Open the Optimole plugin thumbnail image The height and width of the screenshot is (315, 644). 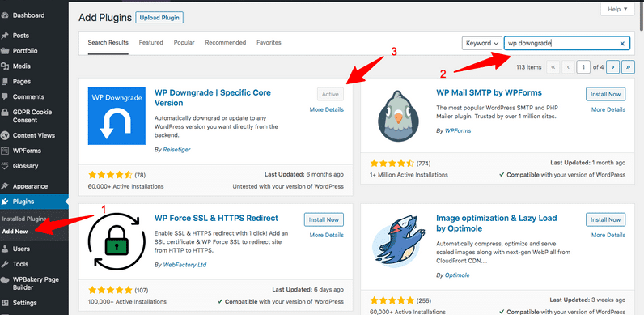(x=398, y=242)
